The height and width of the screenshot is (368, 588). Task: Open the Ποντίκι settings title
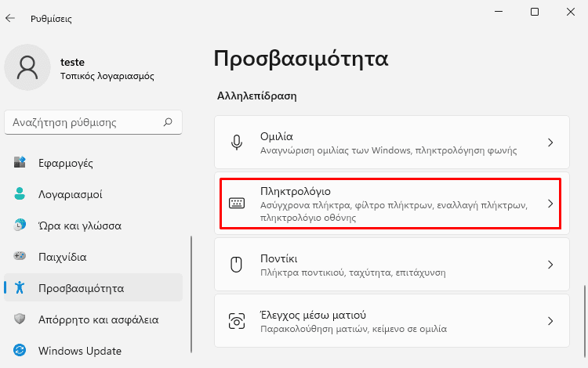[x=278, y=258]
